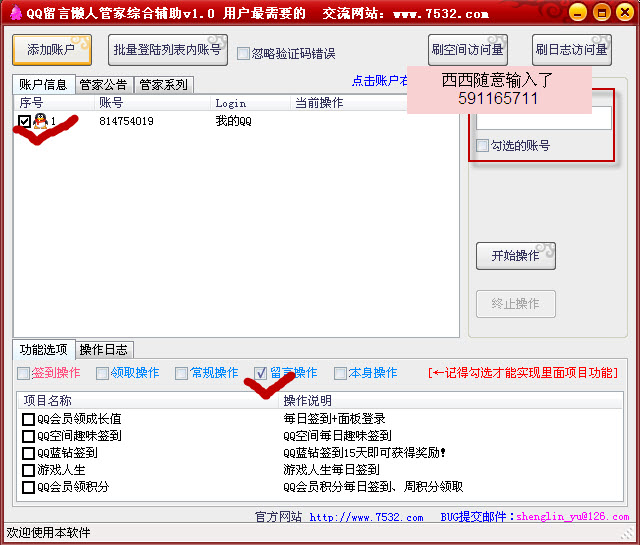The width and height of the screenshot is (640, 545).
Task: Switch to the 管家公告 tab
Action: [x=103, y=85]
